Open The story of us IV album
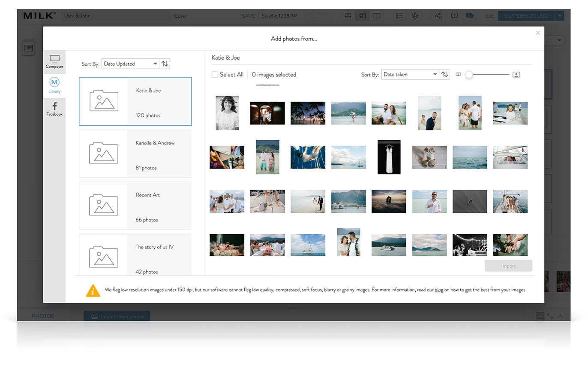 135,254
